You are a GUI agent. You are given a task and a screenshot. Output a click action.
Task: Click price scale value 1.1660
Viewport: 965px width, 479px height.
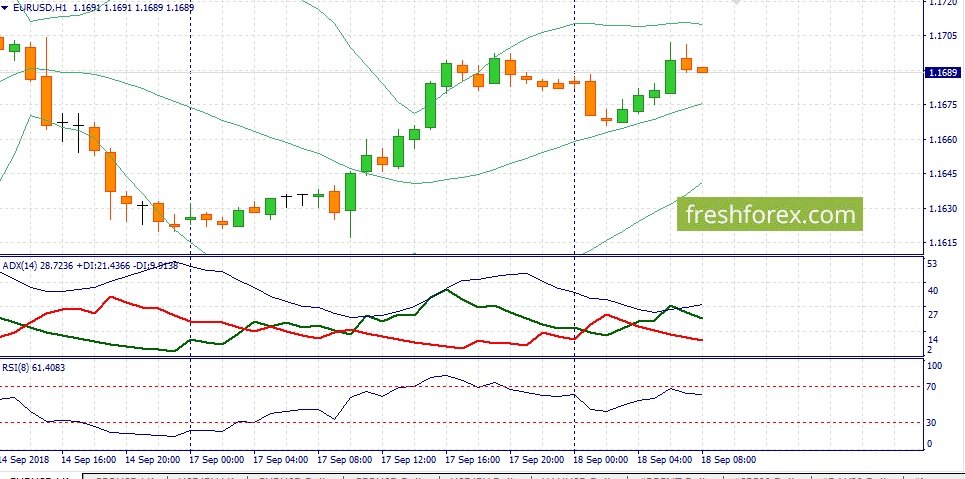pyautogui.click(x=941, y=140)
